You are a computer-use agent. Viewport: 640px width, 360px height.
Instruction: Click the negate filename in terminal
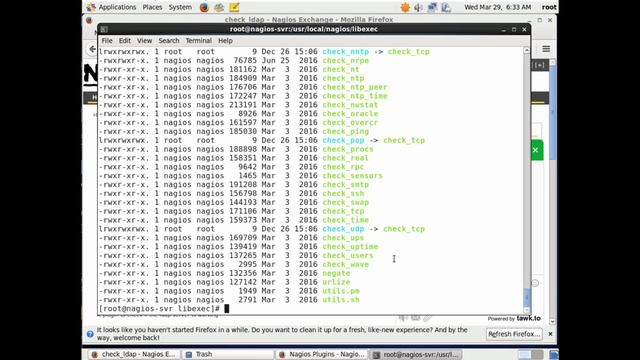[336, 273]
